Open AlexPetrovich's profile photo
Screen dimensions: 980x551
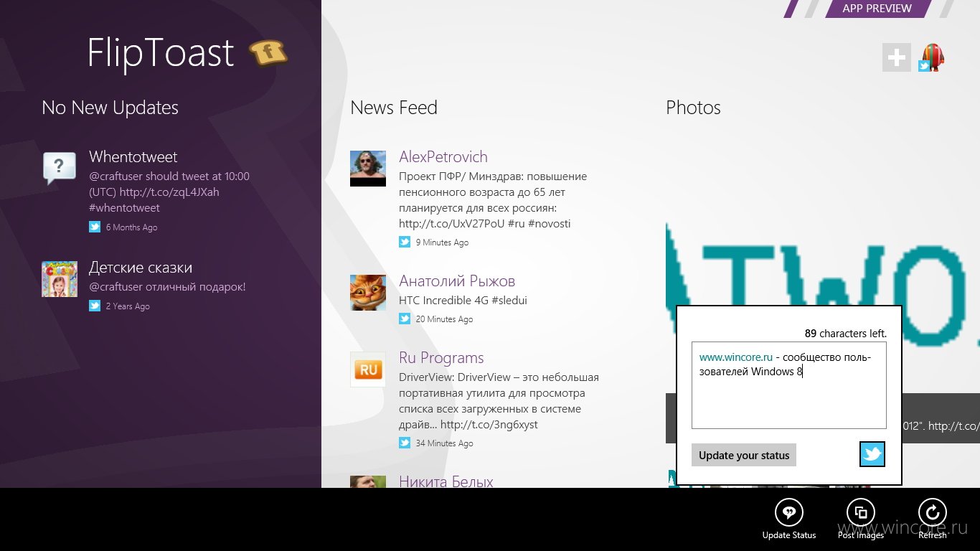368,169
